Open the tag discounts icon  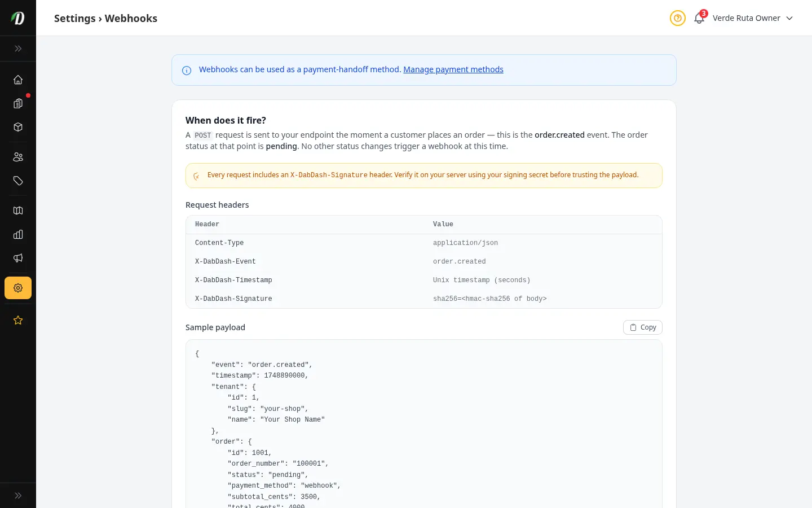[x=18, y=181]
